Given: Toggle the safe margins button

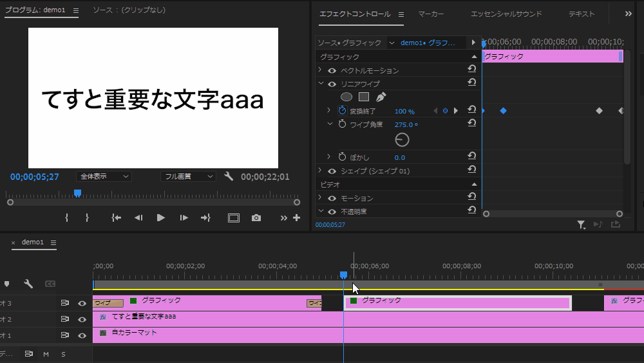Looking at the screenshot, I should click(234, 218).
